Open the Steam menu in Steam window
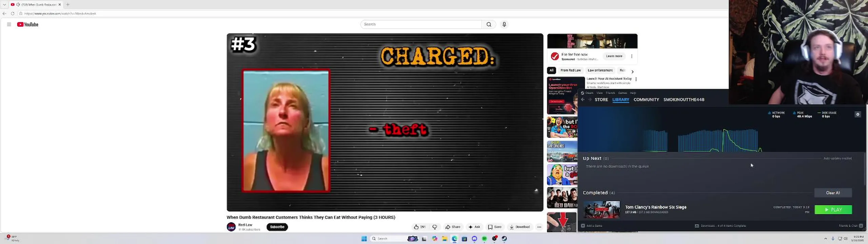This screenshot has width=868, height=244. pos(589,93)
